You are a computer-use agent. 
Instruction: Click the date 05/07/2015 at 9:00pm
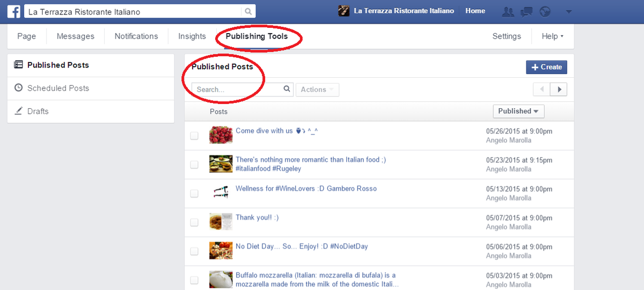(x=519, y=218)
